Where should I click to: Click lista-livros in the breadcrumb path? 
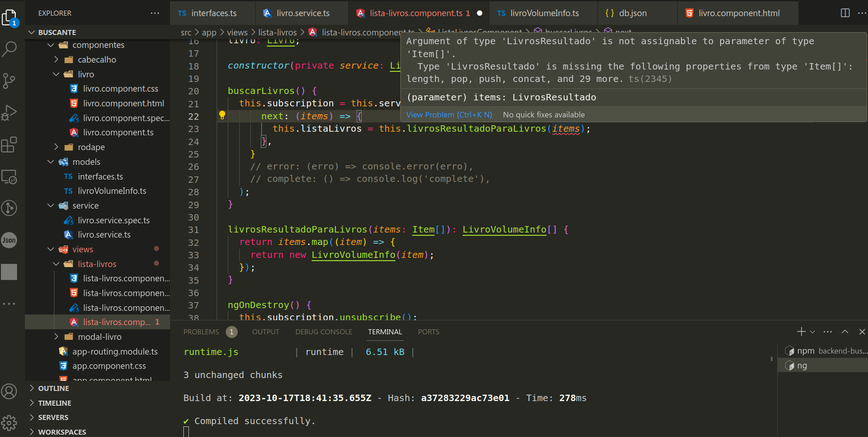point(277,32)
